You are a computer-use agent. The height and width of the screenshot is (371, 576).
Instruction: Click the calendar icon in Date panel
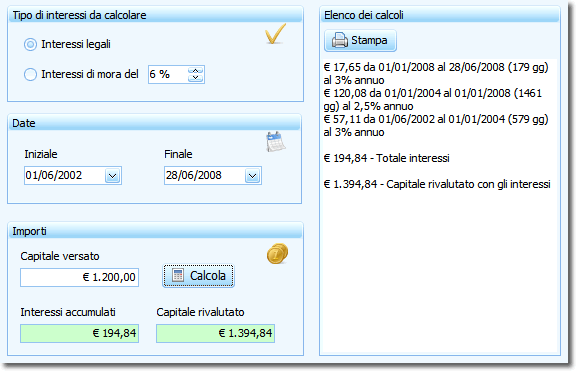point(276,142)
